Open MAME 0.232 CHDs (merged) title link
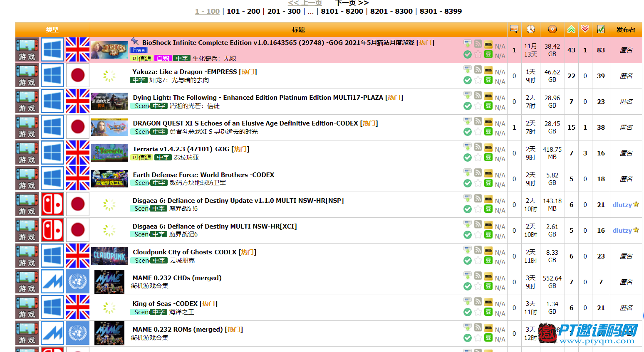Image resolution: width=644 pixels, height=352 pixels. 177,278
